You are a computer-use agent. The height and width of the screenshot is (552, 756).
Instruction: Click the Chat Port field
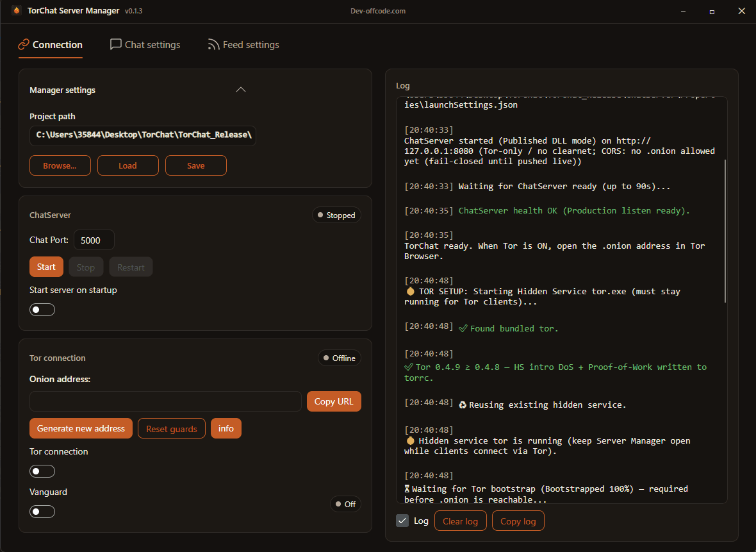pos(94,240)
